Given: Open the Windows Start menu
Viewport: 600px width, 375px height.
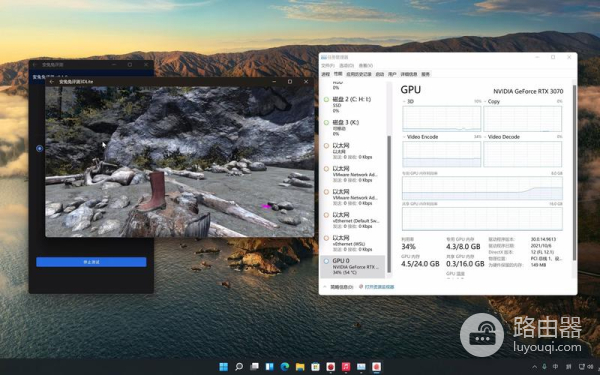Looking at the screenshot, I should 223,367.
